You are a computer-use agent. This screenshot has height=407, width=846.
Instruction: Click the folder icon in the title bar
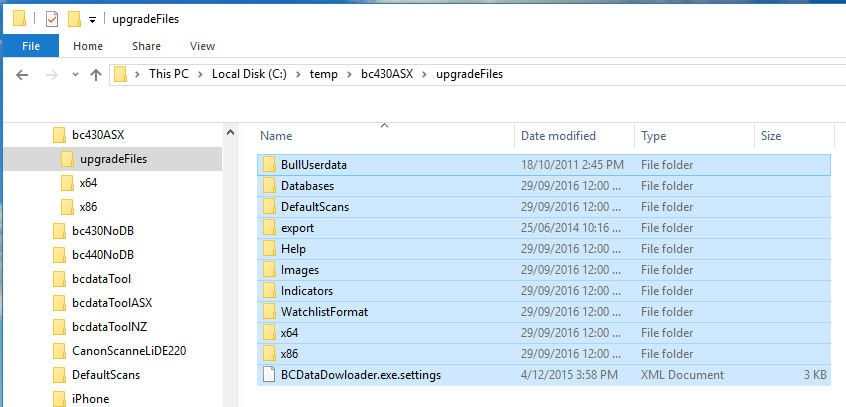[x=19, y=19]
